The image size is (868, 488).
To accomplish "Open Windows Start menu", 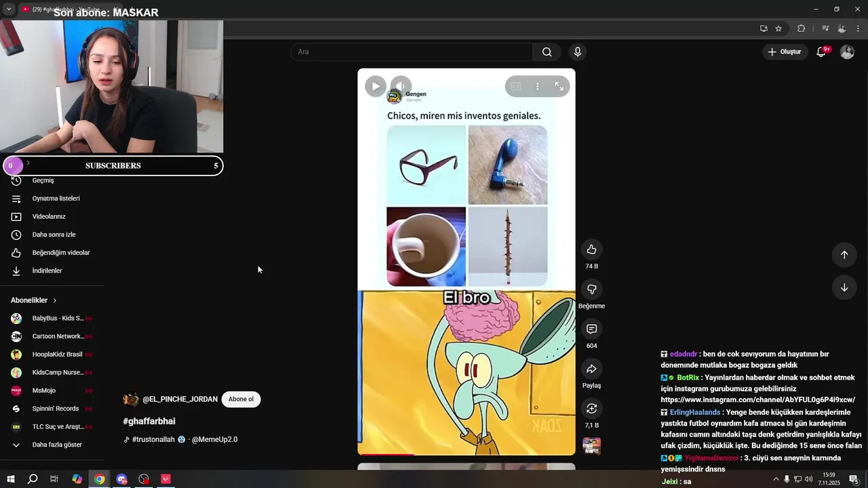I will (10, 479).
